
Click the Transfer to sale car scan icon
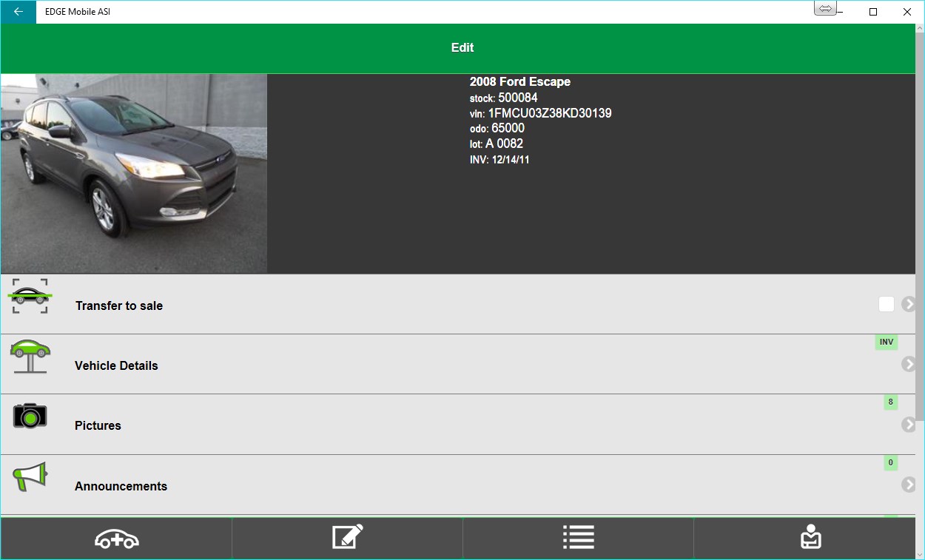(x=30, y=296)
